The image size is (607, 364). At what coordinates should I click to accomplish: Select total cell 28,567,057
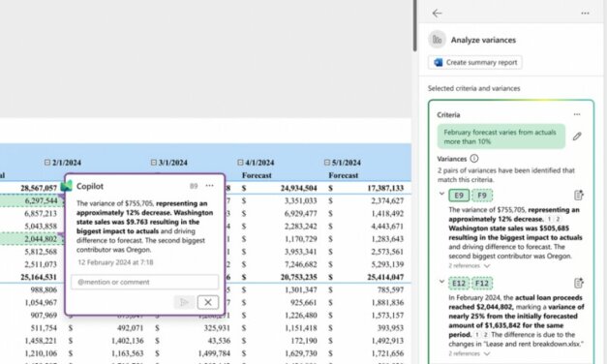pyautogui.click(x=39, y=188)
